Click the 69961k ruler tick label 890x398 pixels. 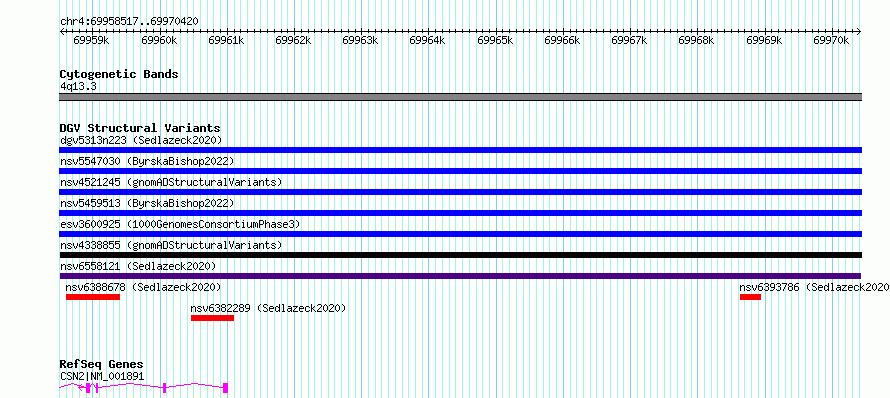click(x=226, y=40)
